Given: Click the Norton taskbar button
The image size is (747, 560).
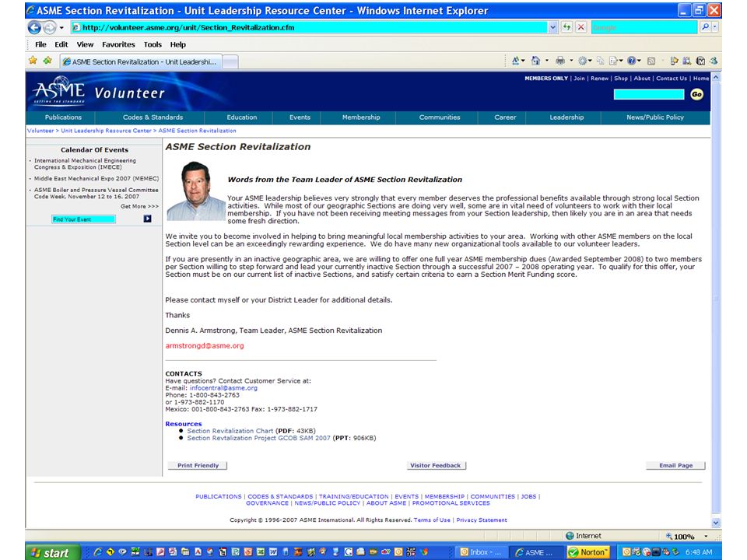Looking at the screenshot, I should (x=589, y=552).
